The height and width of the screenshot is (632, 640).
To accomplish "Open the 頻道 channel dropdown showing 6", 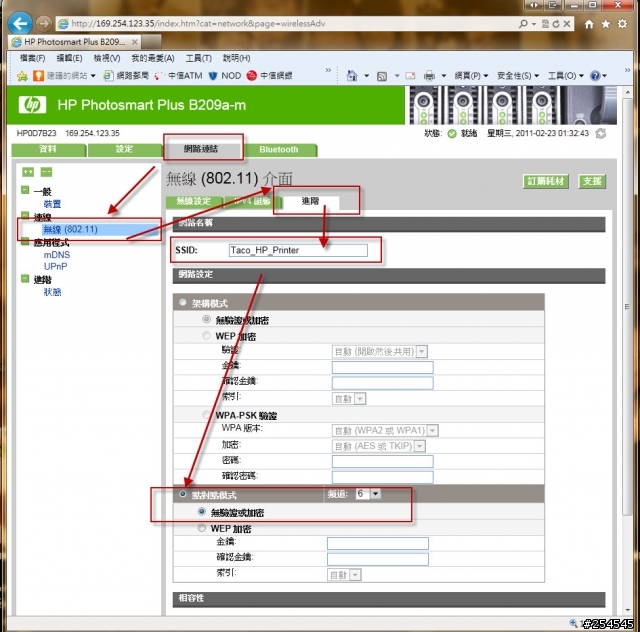I will (368, 494).
